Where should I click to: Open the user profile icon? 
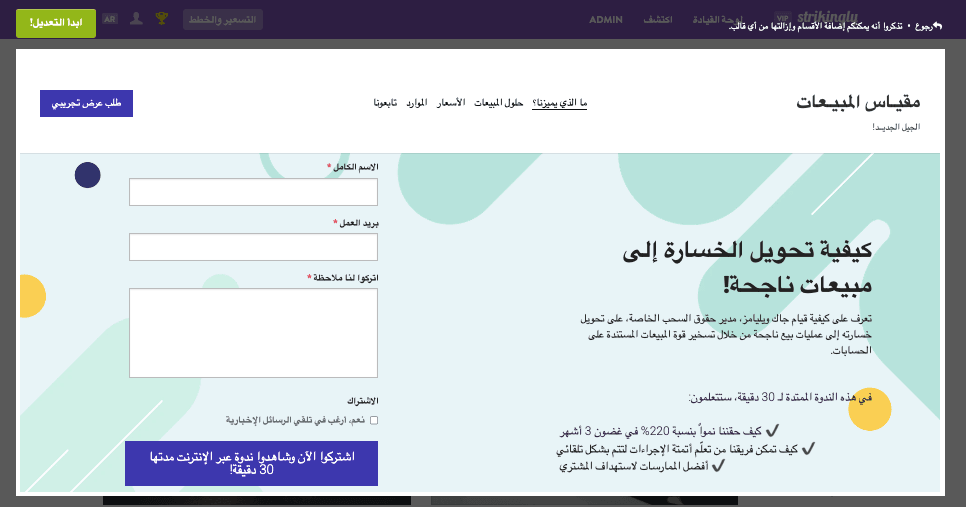click(137, 19)
